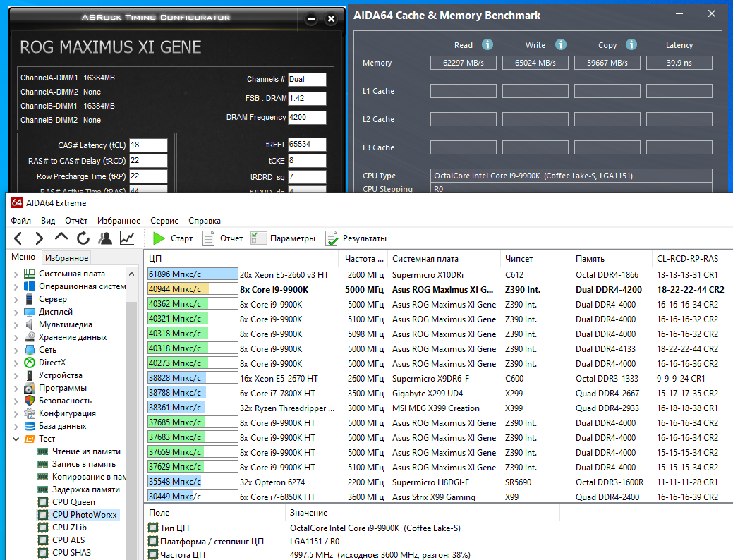
Task: Switch to the Меню sidebar tab
Action: (23, 257)
